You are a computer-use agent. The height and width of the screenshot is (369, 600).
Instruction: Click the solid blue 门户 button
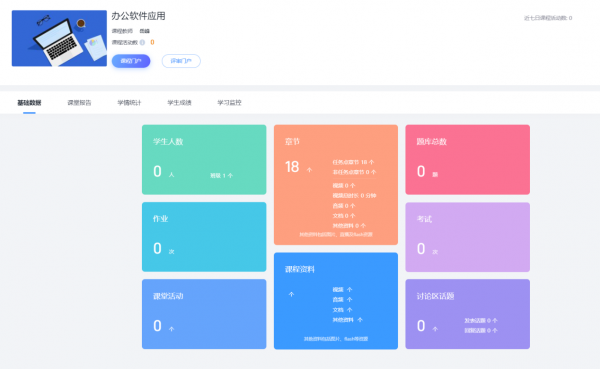coord(131,61)
